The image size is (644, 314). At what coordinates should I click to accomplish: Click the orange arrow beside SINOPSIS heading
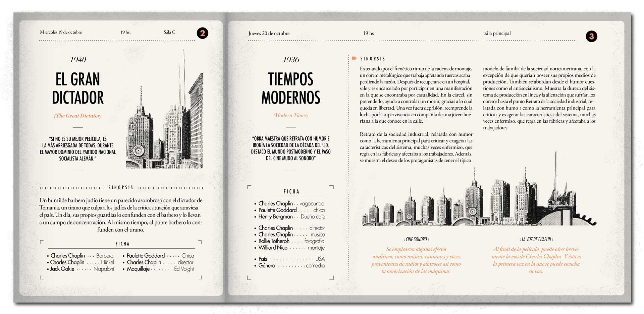pos(354,58)
